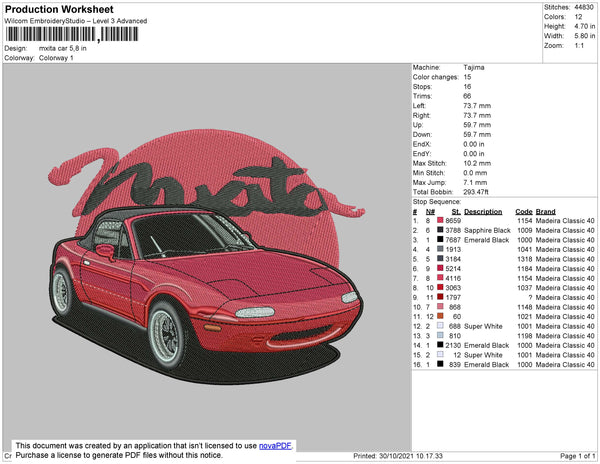600x464 pixels.
Task: Click the 'Page 1 of 1' footer text
Action: (578, 456)
